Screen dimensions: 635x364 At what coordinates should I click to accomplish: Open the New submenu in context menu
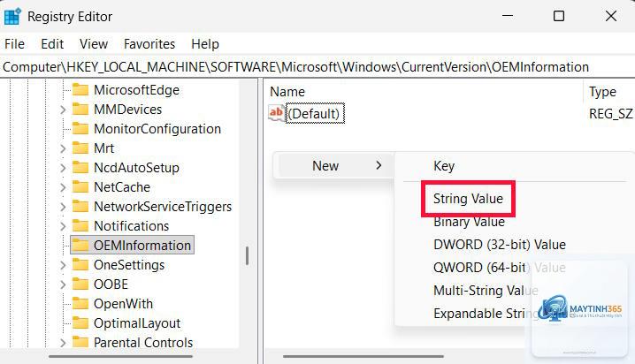point(334,166)
